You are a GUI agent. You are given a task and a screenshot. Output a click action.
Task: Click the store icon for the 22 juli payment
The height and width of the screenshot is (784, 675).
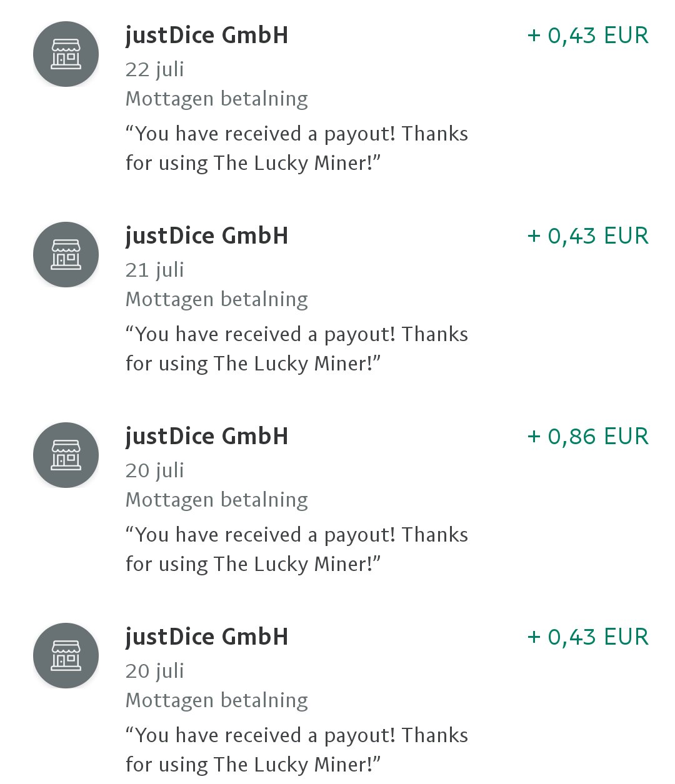click(x=66, y=54)
